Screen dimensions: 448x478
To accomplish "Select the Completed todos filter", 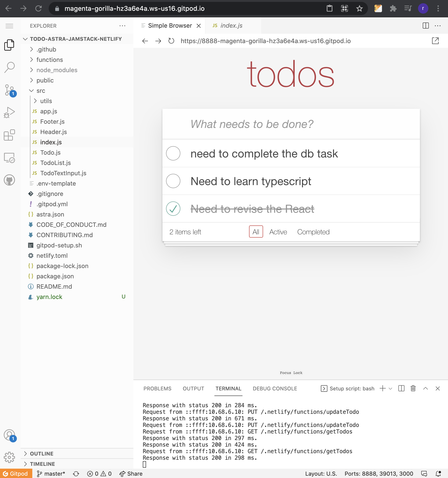I will pos(313,232).
